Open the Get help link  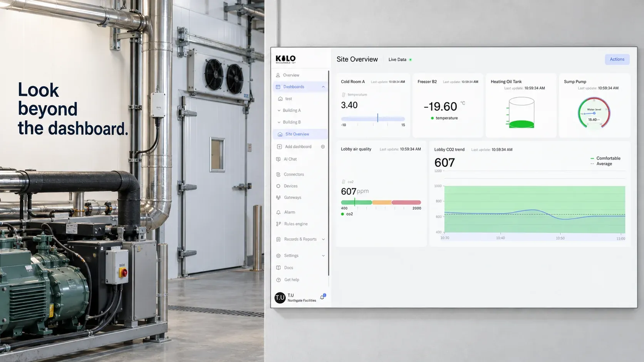pos(292,280)
